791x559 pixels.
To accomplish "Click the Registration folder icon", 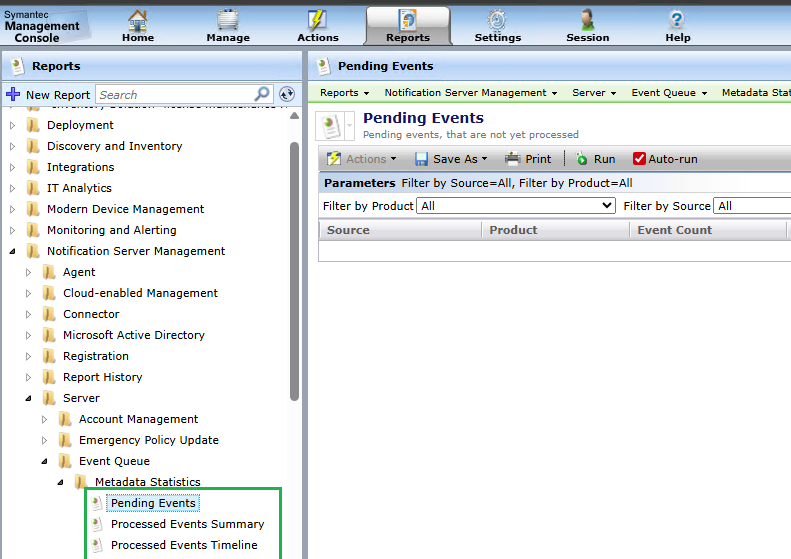I will (49, 356).
